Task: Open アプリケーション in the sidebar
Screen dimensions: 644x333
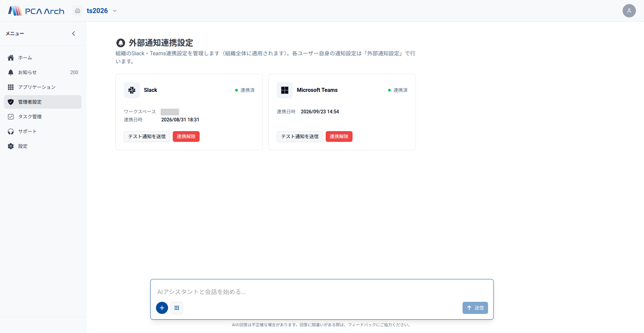Action: (43, 87)
